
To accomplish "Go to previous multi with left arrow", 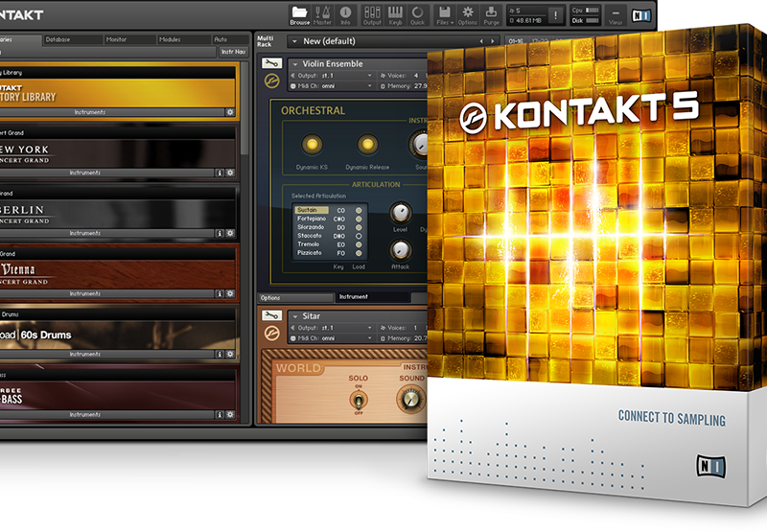I will point(481,41).
